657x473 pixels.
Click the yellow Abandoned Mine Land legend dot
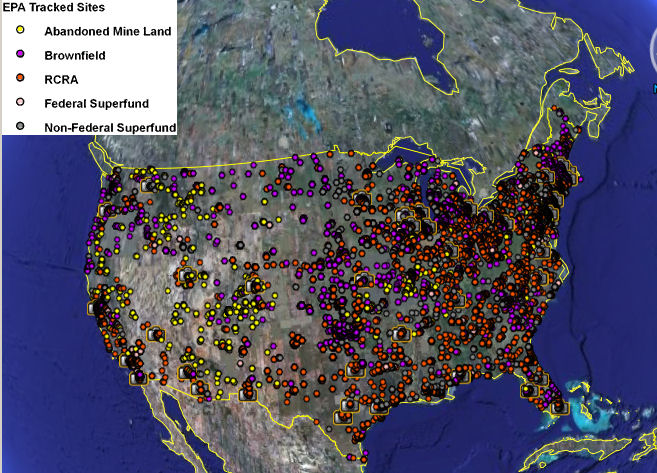click(20, 30)
